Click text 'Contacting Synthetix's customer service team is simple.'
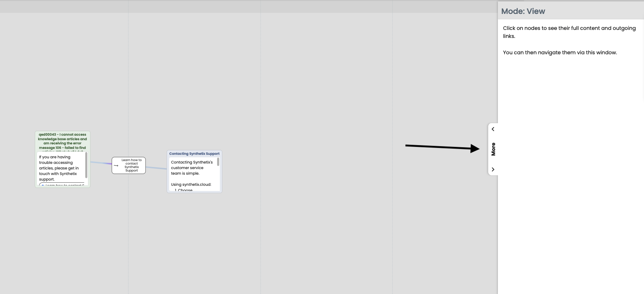 point(192,168)
